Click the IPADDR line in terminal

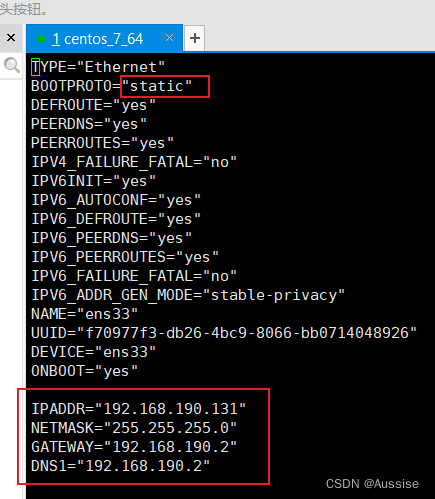138,409
